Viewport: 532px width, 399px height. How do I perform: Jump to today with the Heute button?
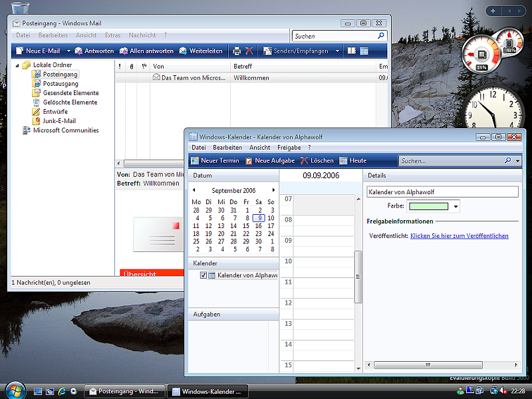(x=353, y=160)
